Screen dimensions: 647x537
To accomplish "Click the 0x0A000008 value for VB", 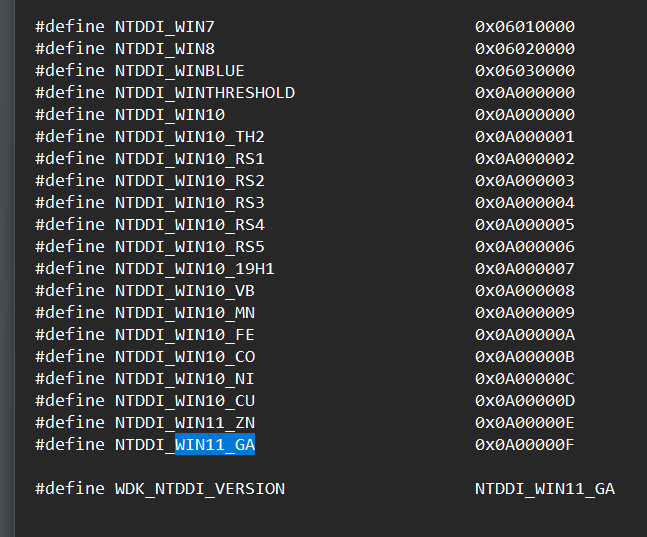I will tap(524, 291).
